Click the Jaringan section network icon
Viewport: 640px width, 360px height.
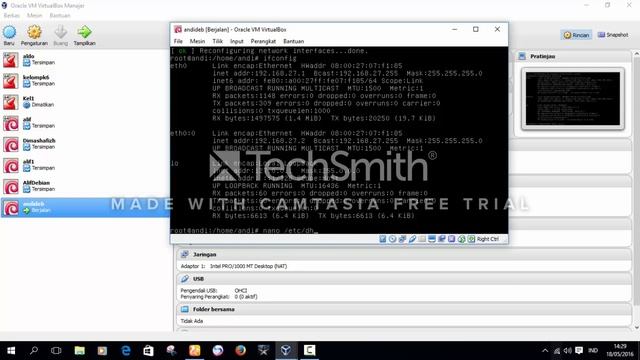184,254
